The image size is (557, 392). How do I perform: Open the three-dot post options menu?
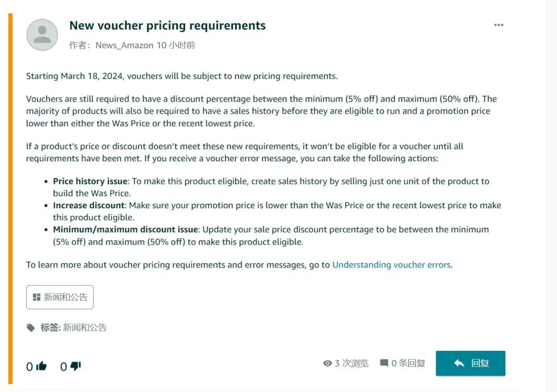[x=499, y=25]
